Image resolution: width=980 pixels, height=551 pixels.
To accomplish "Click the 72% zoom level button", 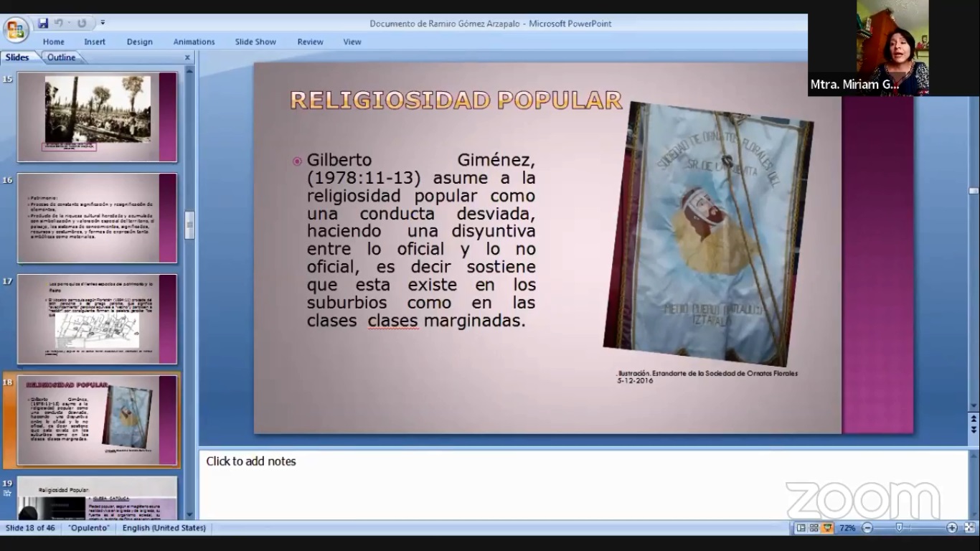I will point(847,528).
